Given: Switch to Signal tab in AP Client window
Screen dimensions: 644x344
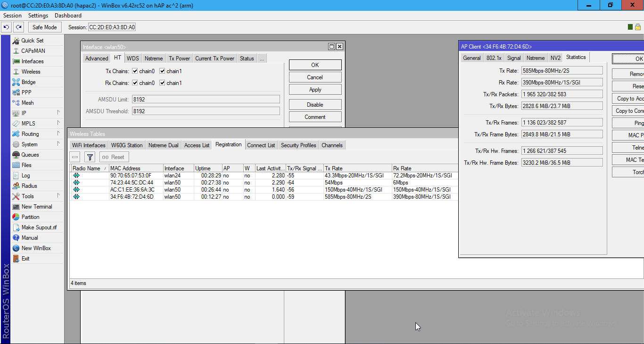Looking at the screenshot, I should [514, 58].
